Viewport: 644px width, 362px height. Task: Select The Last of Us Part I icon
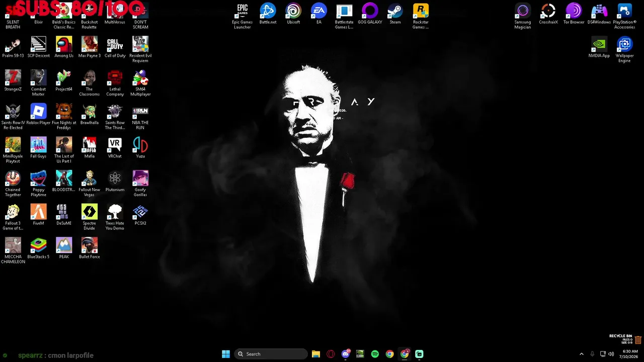(x=64, y=150)
